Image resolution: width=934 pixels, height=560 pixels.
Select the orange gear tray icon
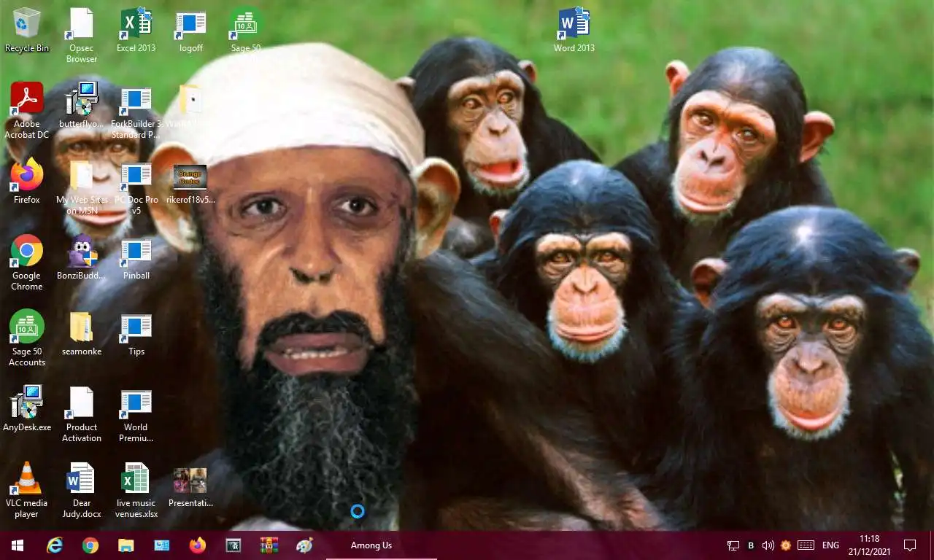pyautogui.click(x=786, y=545)
